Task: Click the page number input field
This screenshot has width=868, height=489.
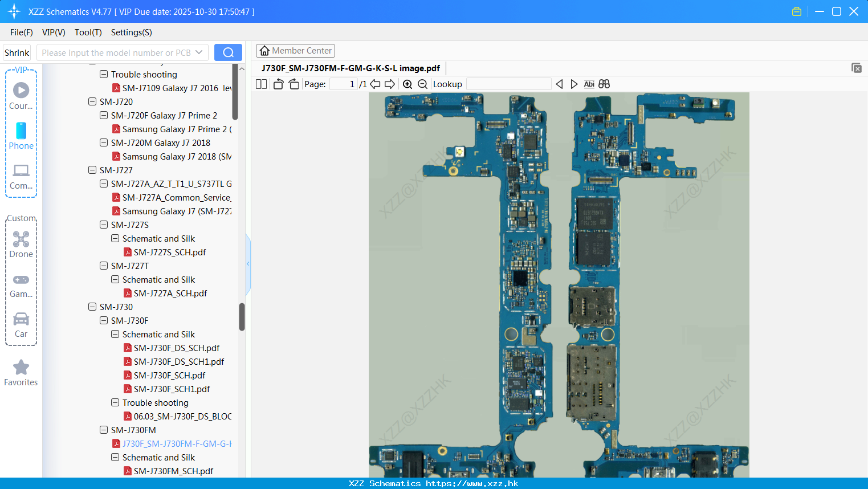Action: (344, 84)
